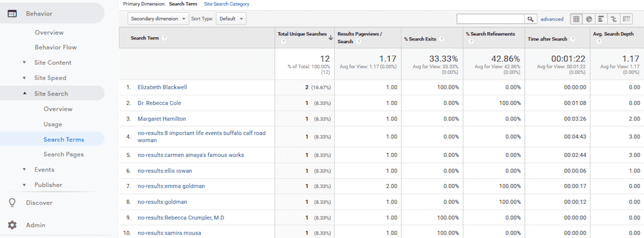644x238 pixels.
Task: Expand the Site Speed section
Action: click(x=24, y=78)
